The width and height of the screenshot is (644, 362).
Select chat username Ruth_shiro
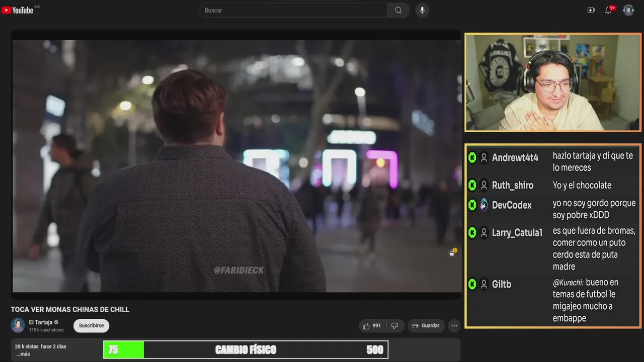[513, 186]
